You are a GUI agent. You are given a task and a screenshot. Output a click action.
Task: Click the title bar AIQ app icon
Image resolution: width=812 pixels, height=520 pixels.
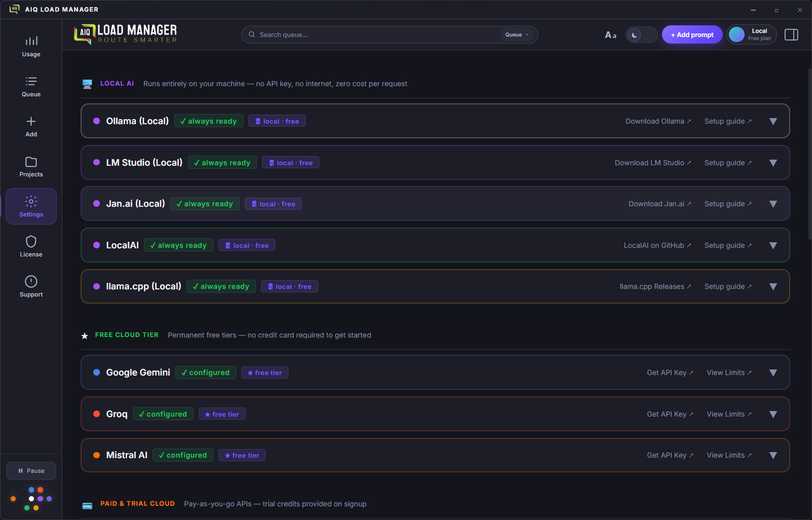pyautogui.click(x=14, y=9)
